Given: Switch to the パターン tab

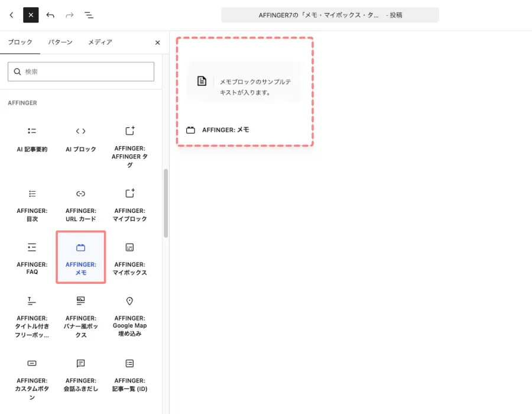Looking at the screenshot, I should coord(60,42).
